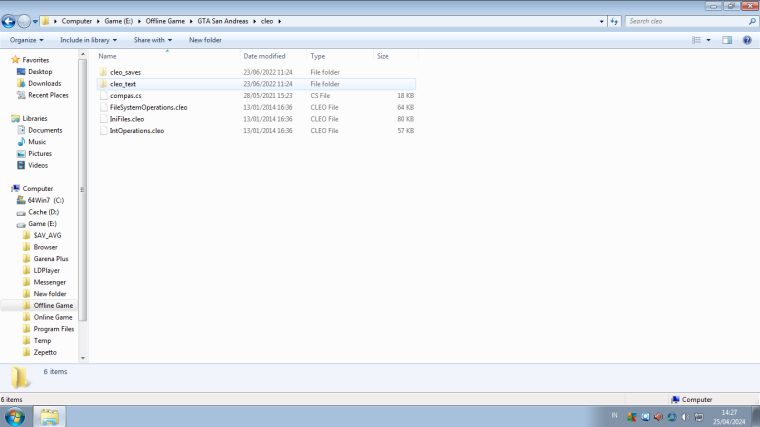Open view options dropdown arrow
Screen dimensions: 760x427
pos(708,40)
